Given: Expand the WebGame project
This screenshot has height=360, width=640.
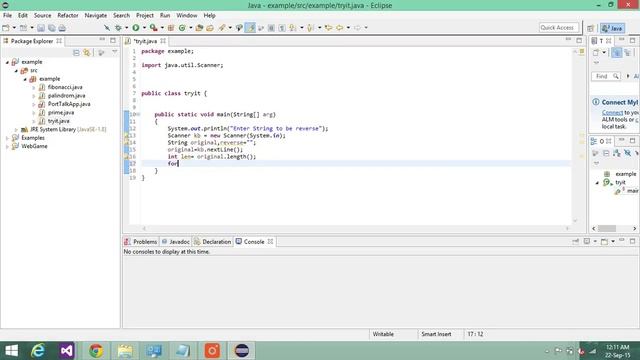Looking at the screenshot, I should [x=7, y=146].
